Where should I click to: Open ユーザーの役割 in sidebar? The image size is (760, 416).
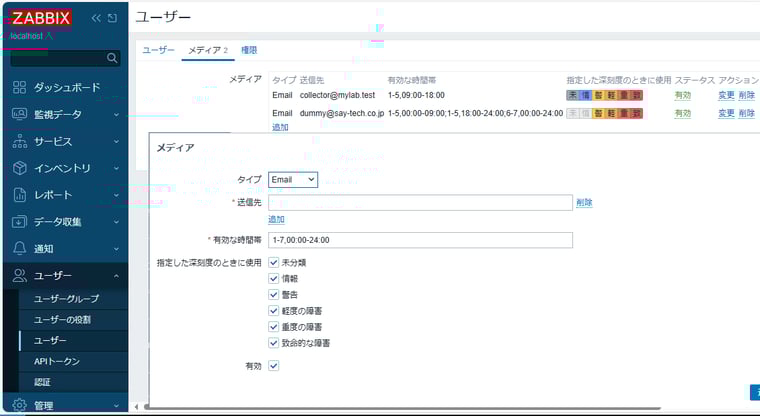62,320
